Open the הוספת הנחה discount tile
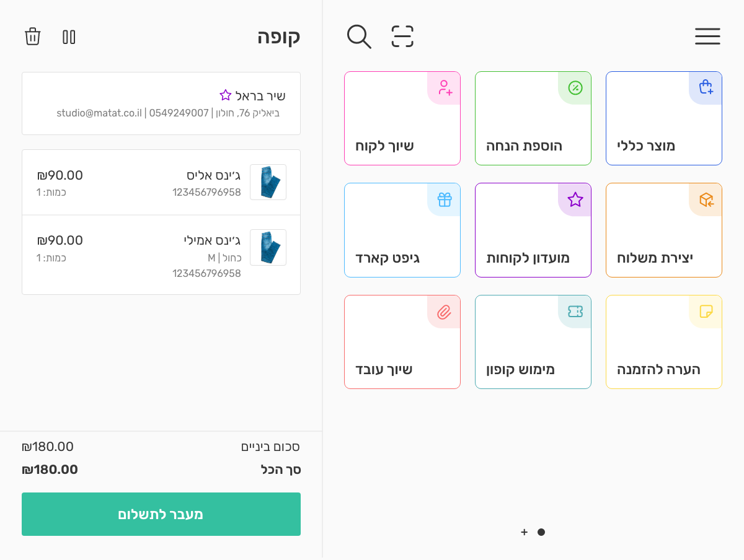The height and width of the screenshot is (560, 744). (533, 118)
